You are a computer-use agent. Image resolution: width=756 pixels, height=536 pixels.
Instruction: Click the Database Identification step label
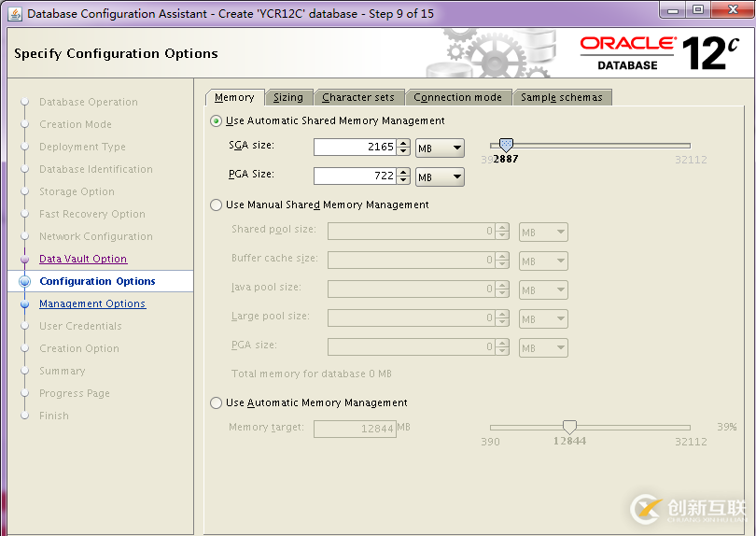[x=96, y=169]
